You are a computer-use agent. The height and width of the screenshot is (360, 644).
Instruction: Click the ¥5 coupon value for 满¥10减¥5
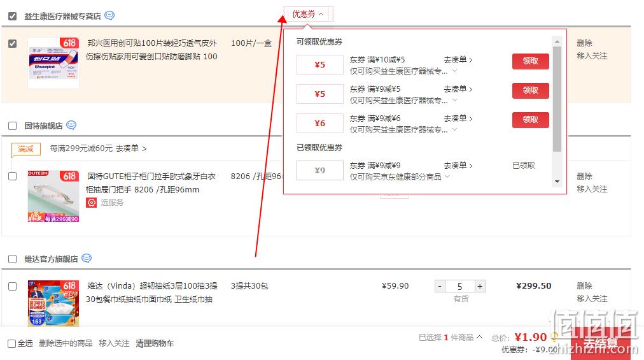point(320,64)
